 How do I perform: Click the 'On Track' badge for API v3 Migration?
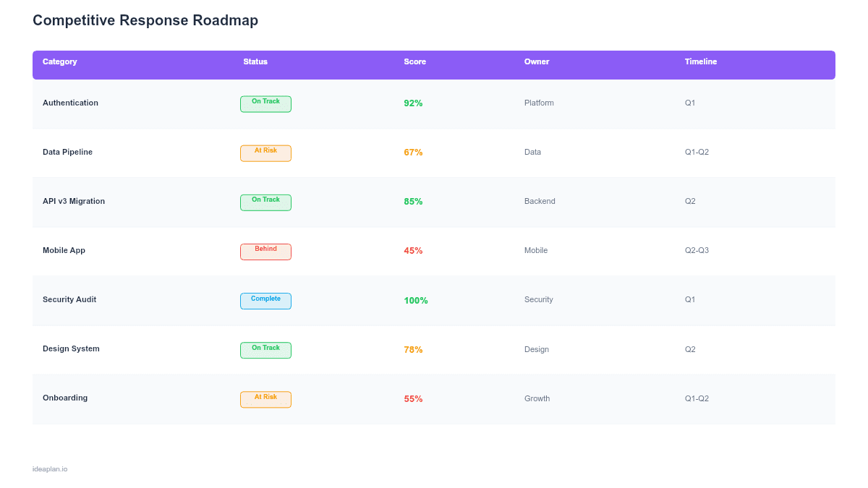coord(265,202)
